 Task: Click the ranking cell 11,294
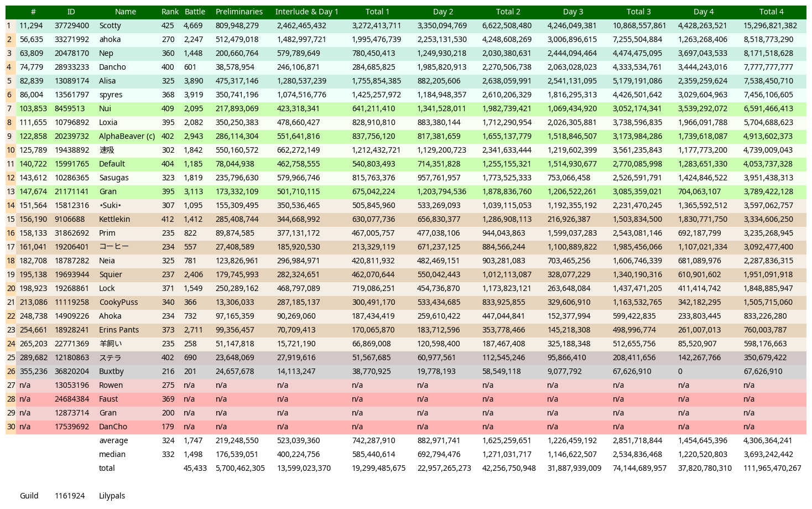(31, 25)
